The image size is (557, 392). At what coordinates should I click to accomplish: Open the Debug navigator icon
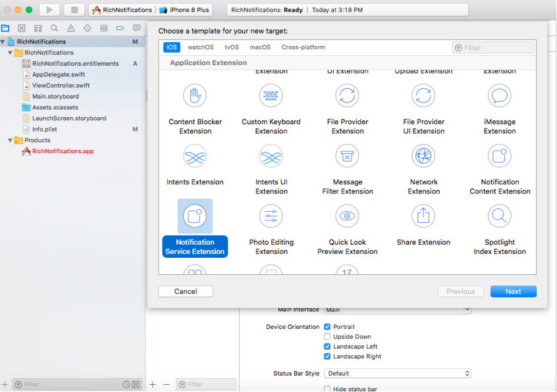tap(104, 28)
